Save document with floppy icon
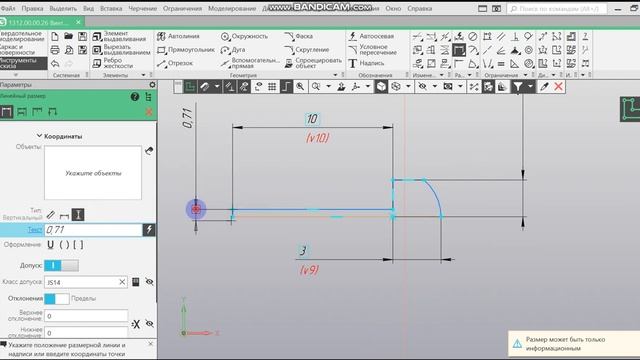 (82, 36)
